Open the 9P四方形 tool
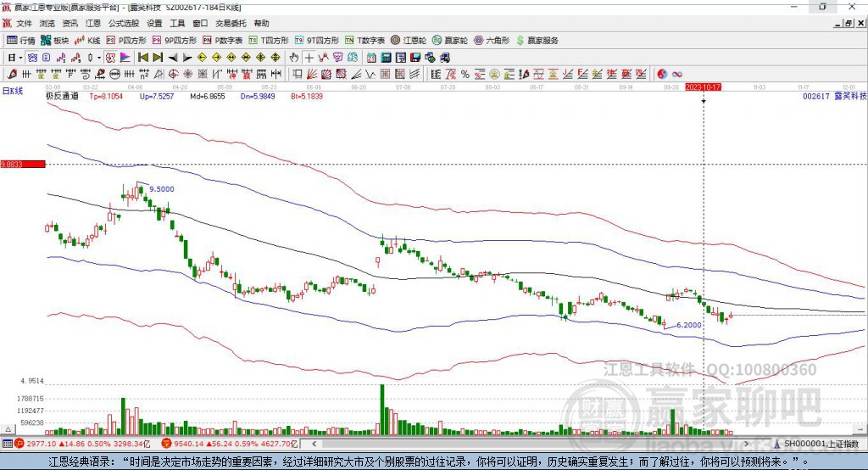The height and width of the screenshot is (470, 868). pyautogui.click(x=175, y=41)
